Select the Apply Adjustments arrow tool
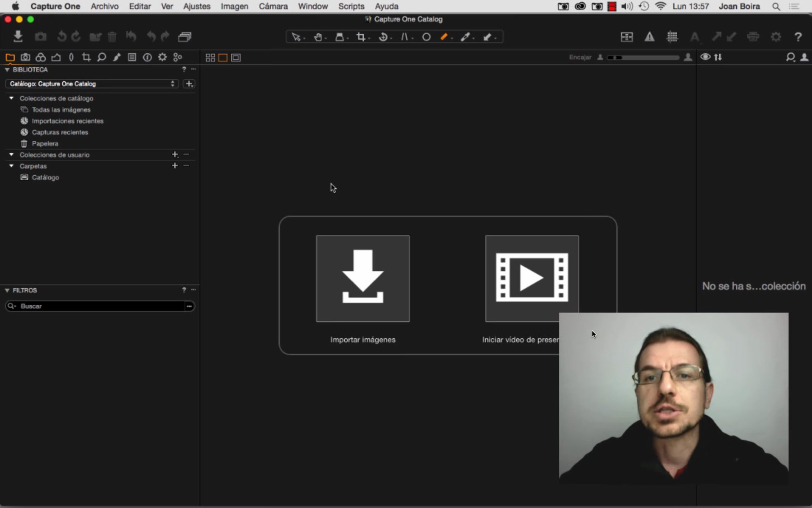The width and height of the screenshot is (812, 508). point(487,37)
